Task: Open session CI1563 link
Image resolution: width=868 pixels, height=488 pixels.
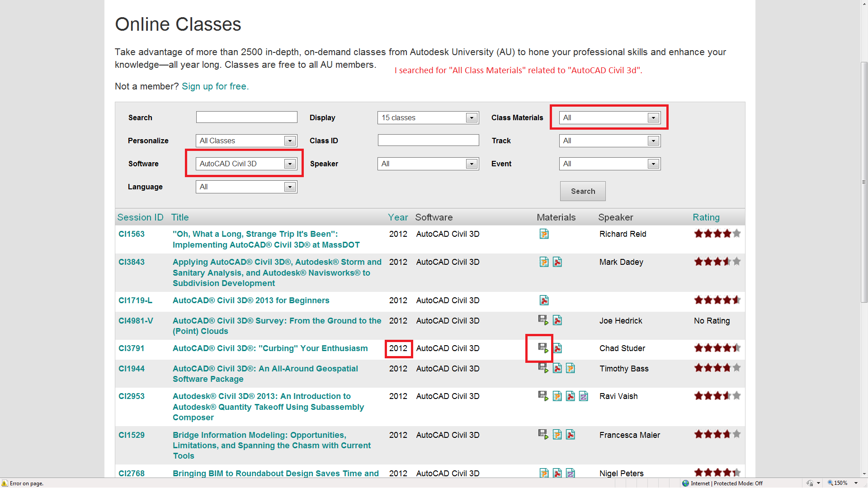Action: click(132, 234)
